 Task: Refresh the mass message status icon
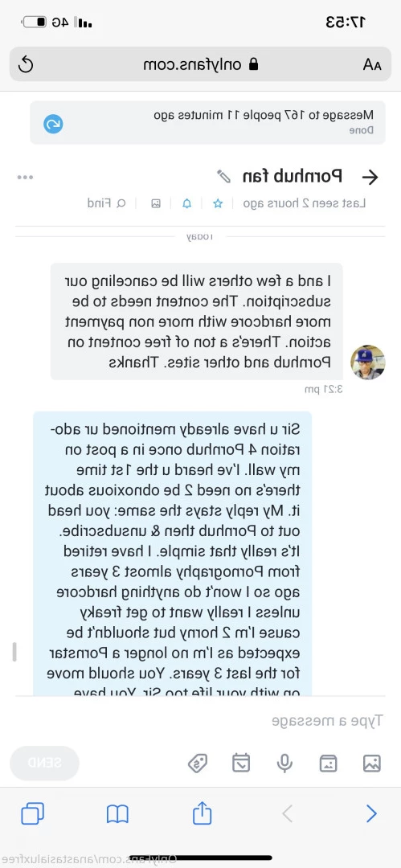pos(53,124)
